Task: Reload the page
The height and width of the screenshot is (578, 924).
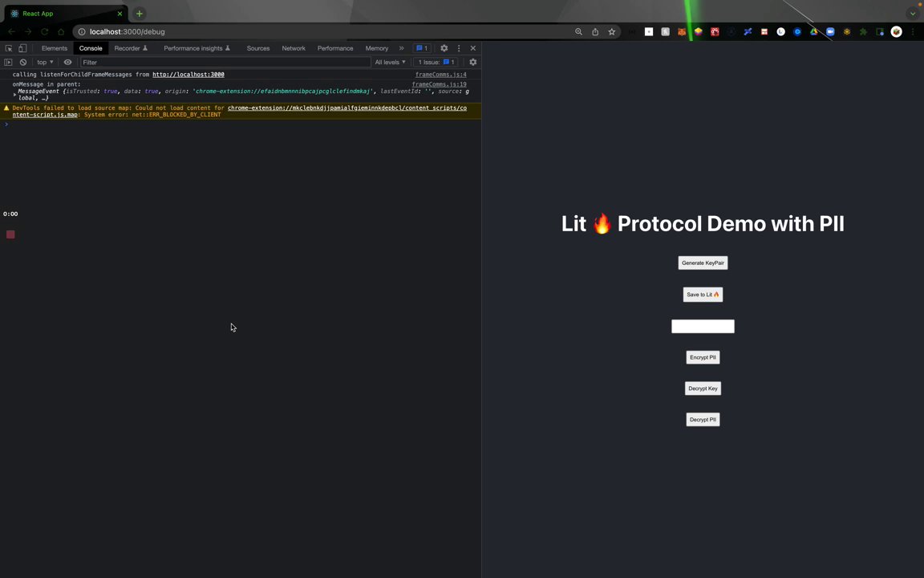Action: click(44, 32)
